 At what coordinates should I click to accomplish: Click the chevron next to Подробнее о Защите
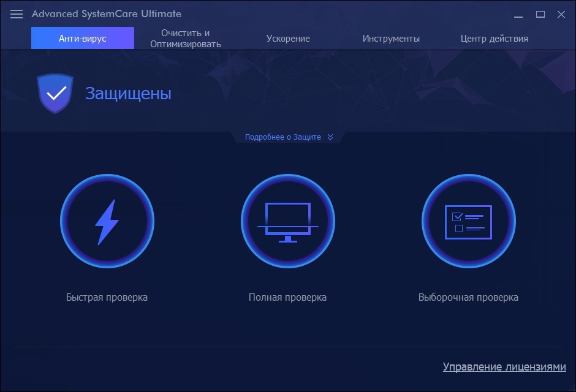(331, 137)
